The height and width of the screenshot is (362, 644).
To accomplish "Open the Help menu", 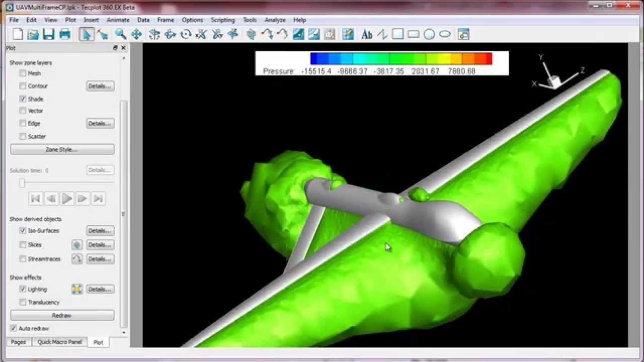I will (299, 20).
